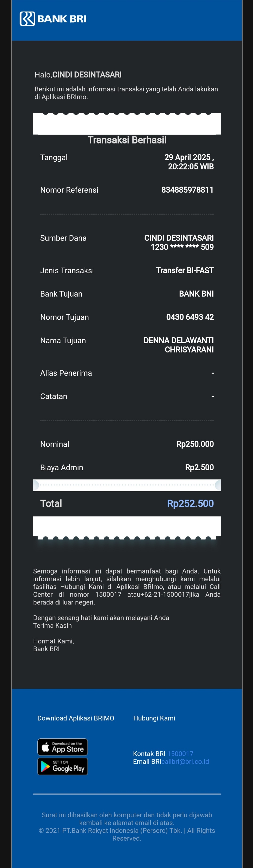
Task: Click the greeting name CINDI DESINTASARI
Action: click(87, 75)
